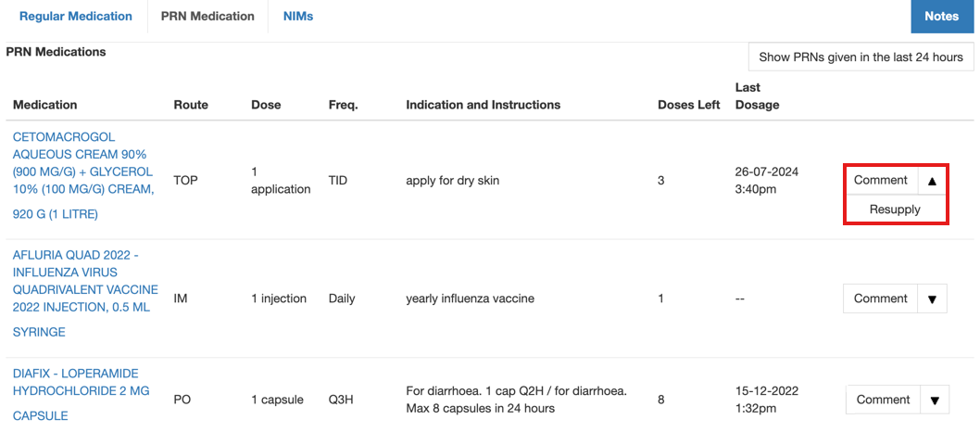Screen dimensions: 980x432
Task: Click the Medication column header
Action: [45, 105]
